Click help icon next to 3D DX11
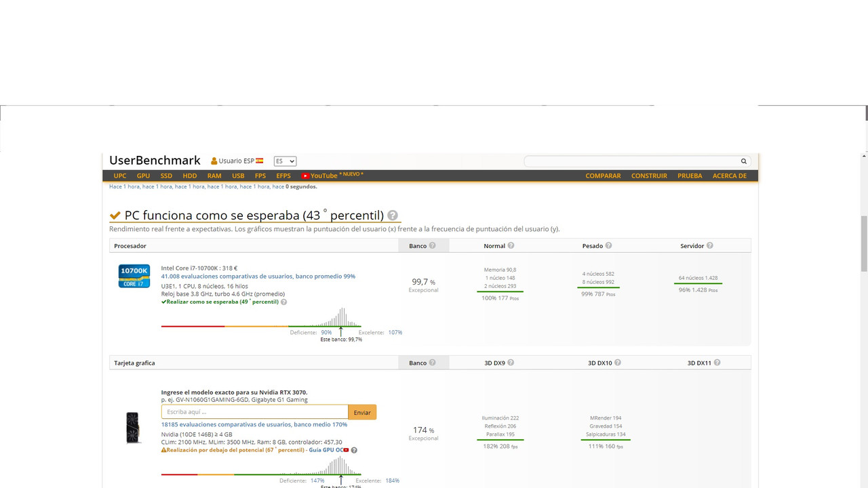 (717, 363)
